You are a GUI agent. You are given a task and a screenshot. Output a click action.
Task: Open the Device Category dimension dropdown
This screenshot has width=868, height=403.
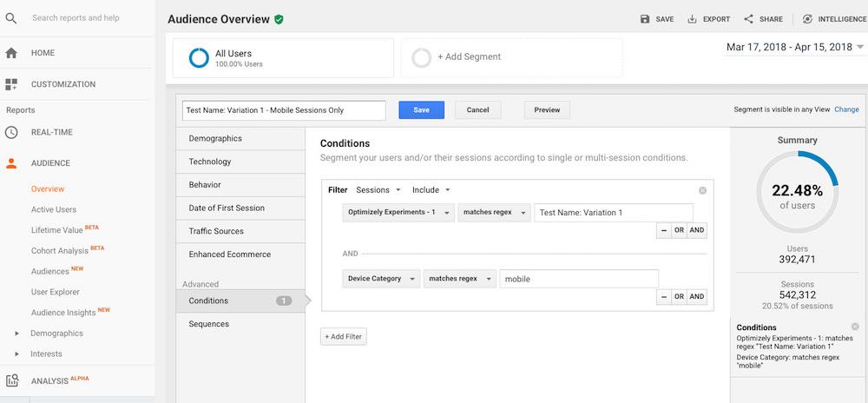click(x=380, y=279)
